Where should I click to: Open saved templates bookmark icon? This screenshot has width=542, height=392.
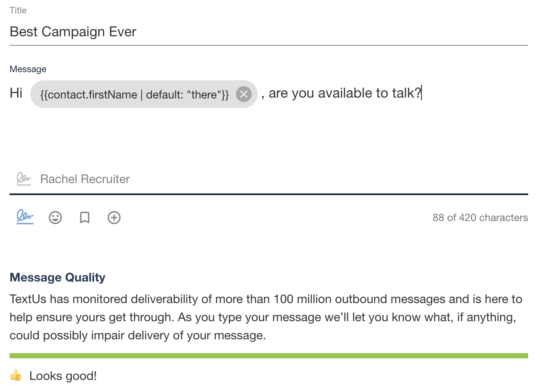[85, 218]
